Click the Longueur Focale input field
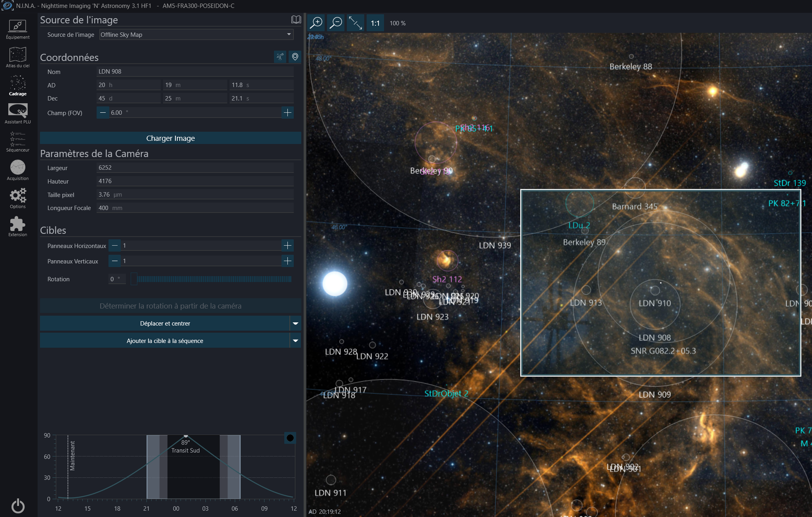This screenshot has width=812, height=517. click(x=195, y=208)
